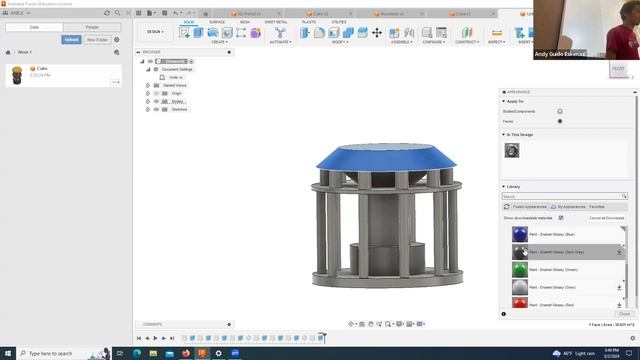This screenshot has width=640, height=360.
Task: Click the Automate tool icon
Action: coord(280,33)
